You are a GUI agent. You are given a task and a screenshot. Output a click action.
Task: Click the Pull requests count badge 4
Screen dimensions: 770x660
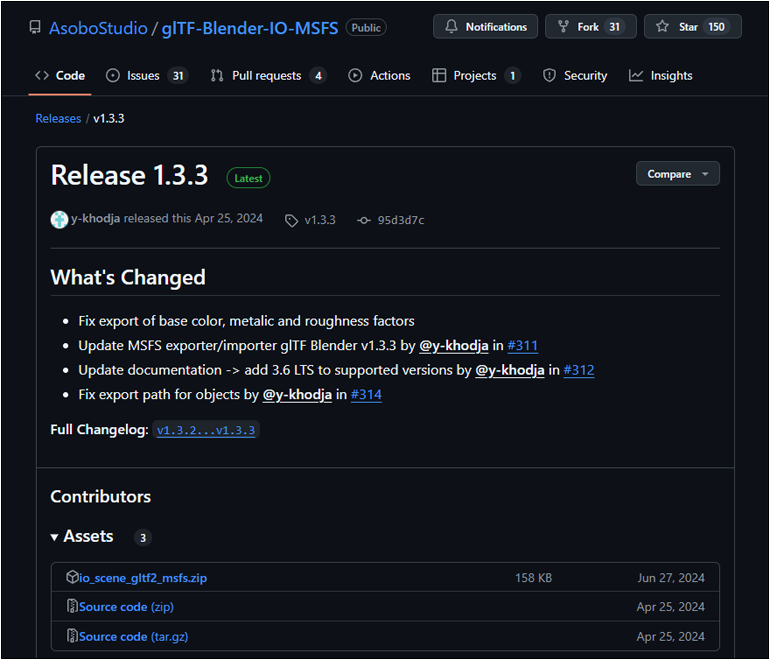coord(318,76)
